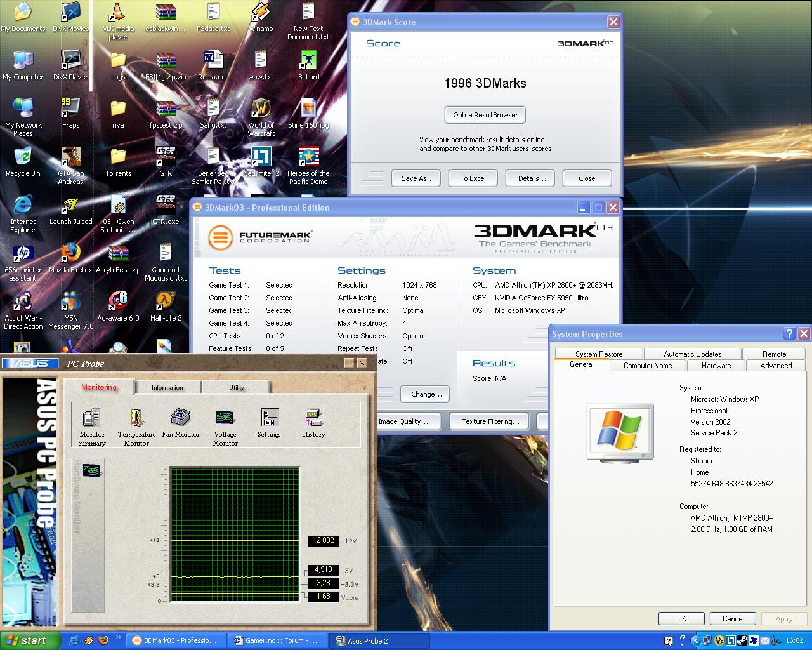
Task: Select the Advanced tab in System Properties
Action: pos(776,366)
